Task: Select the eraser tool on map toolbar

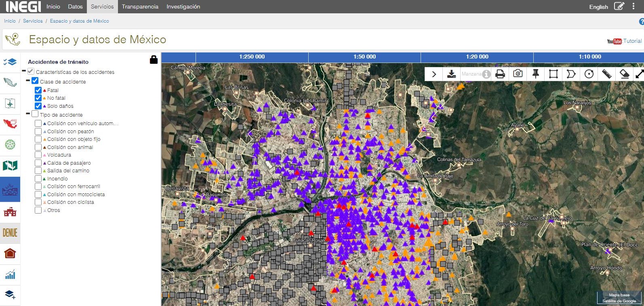Action: (625, 74)
